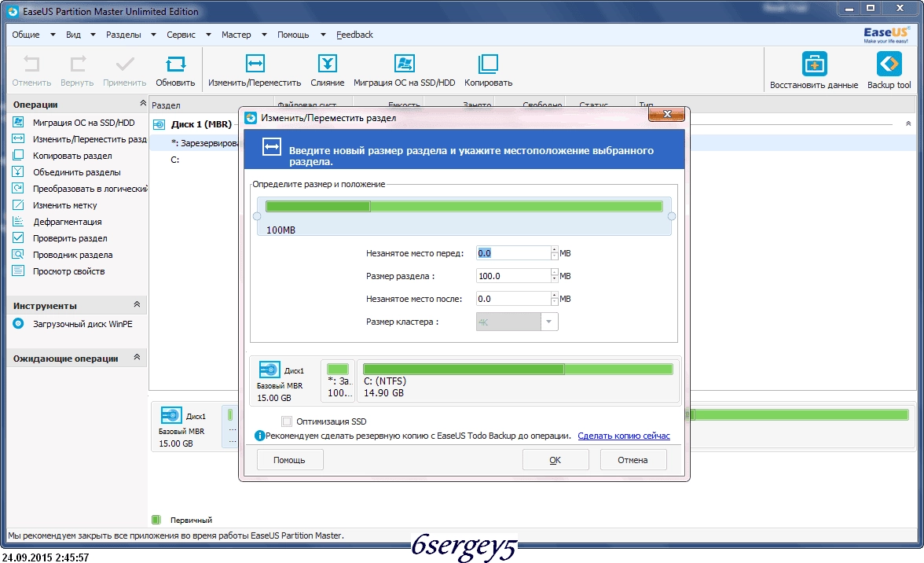Click sidebar icon for Преобразовать в логический
Viewport: 924px width, 563px height.
coord(18,188)
